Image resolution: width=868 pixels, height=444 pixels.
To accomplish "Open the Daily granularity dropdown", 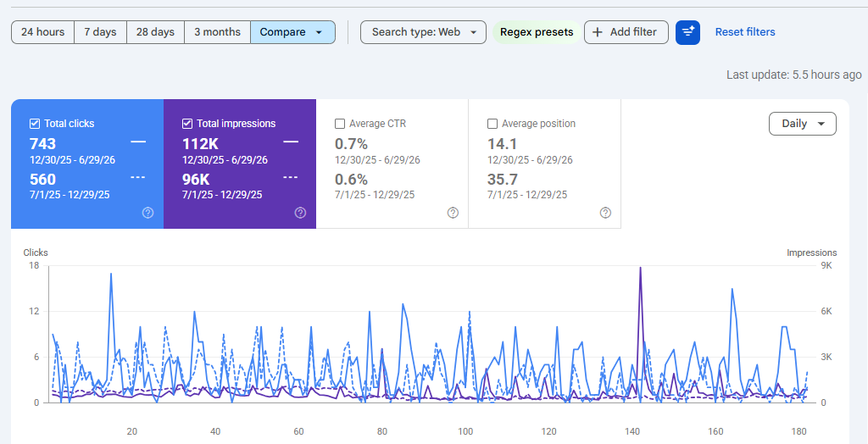I will point(803,124).
